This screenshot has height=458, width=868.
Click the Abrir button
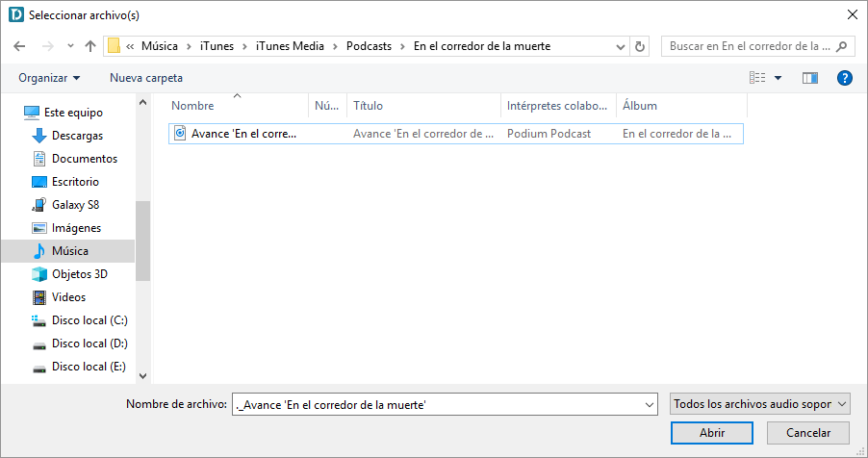point(712,433)
